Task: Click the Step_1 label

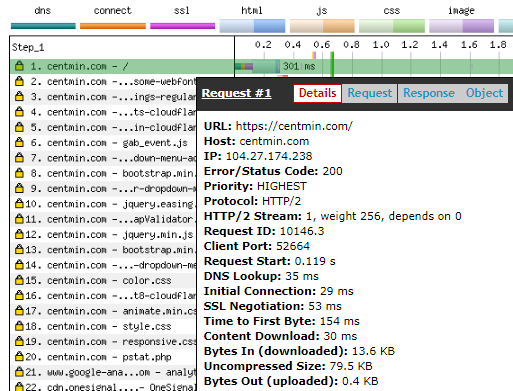Action: [28, 47]
